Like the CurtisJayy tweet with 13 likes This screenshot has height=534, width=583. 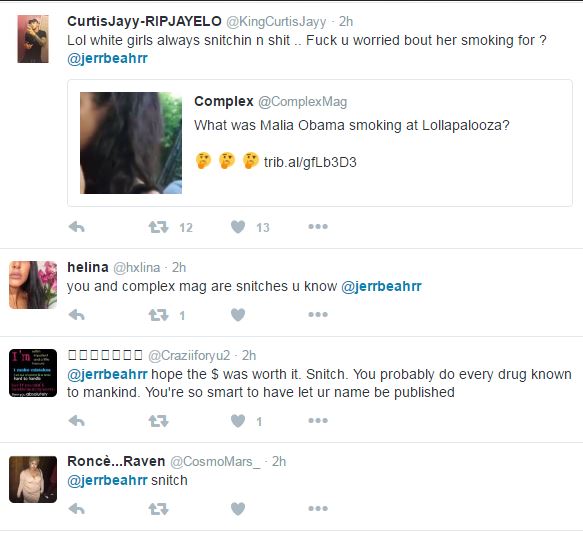(x=238, y=227)
